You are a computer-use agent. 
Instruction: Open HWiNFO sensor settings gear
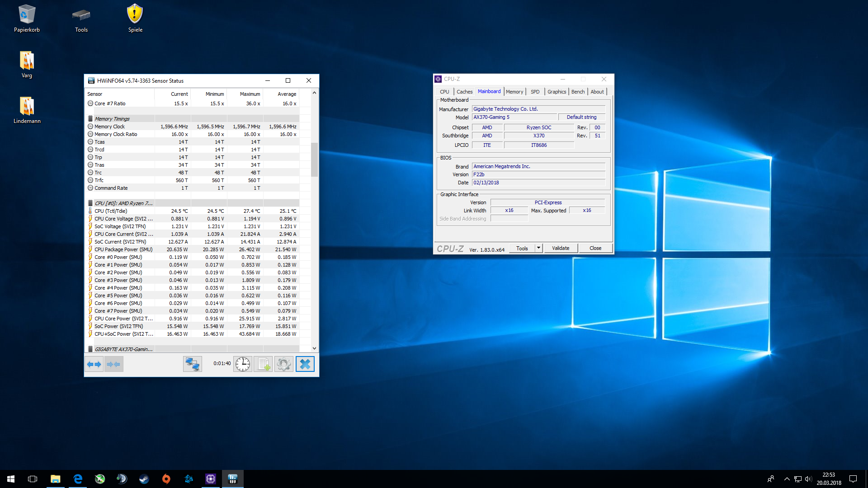point(284,364)
